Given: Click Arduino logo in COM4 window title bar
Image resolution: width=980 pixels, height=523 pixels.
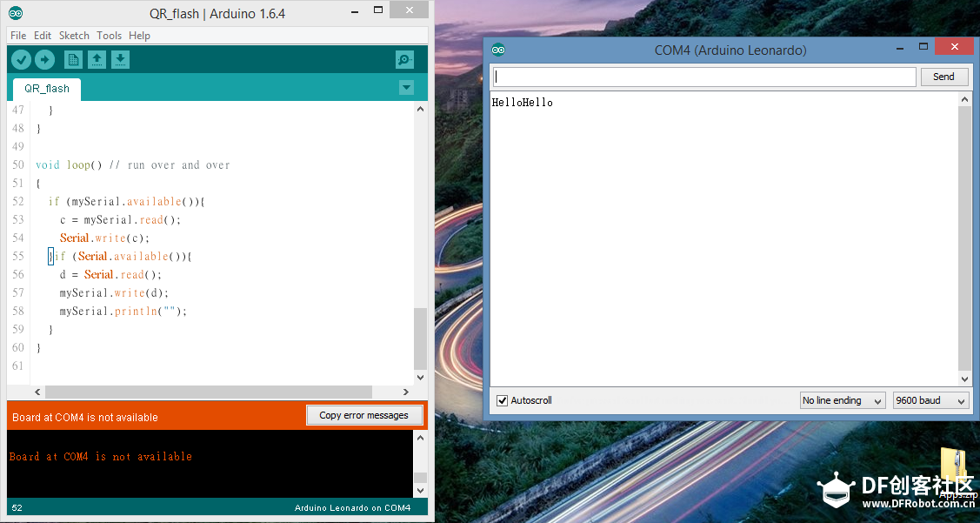Looking at the screenshot, I should coord(498,50).
